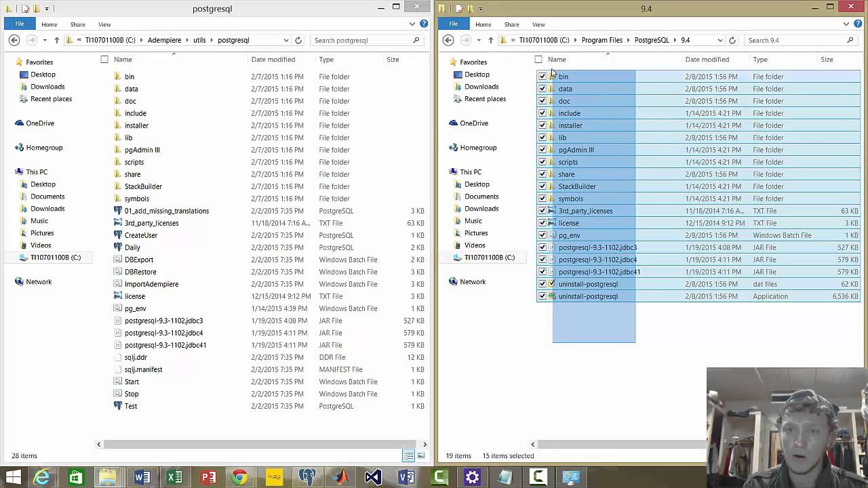Switch postgresql window to large icons view

click(x=421, y=455)
